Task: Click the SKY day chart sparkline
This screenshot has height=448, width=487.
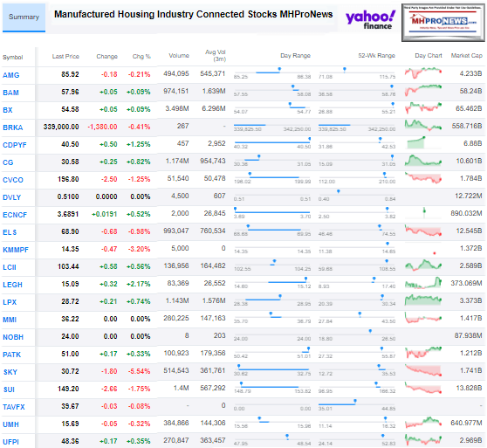Action: pyautogui.click(x=423, y=370)
